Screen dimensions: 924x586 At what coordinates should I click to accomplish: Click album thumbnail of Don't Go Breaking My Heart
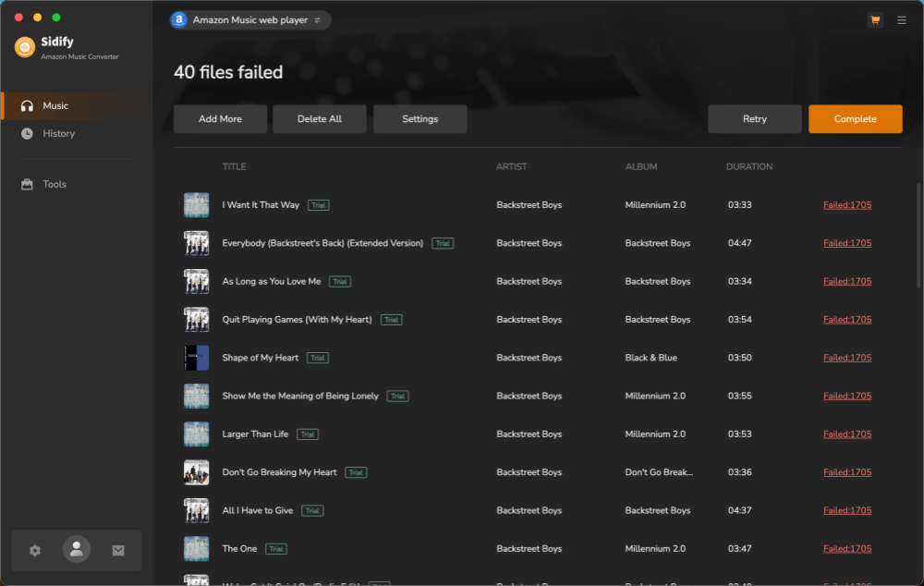coord(196,472)
